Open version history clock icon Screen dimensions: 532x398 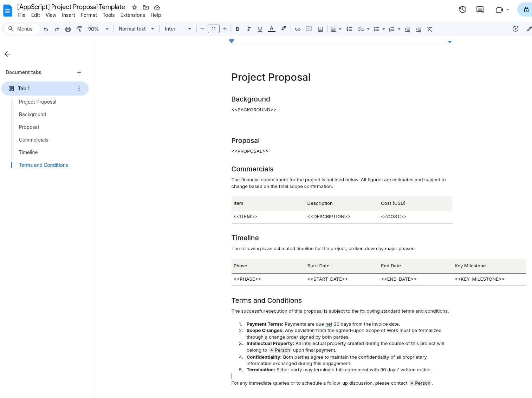(463, 9)
